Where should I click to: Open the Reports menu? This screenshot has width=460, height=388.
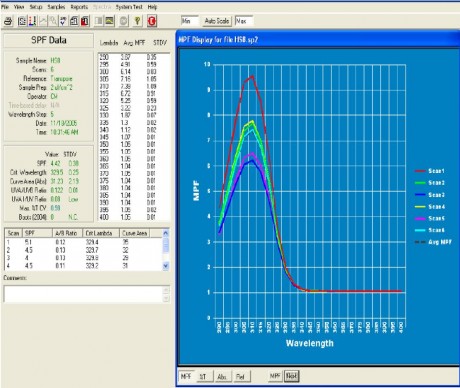[x=79, y=7]
